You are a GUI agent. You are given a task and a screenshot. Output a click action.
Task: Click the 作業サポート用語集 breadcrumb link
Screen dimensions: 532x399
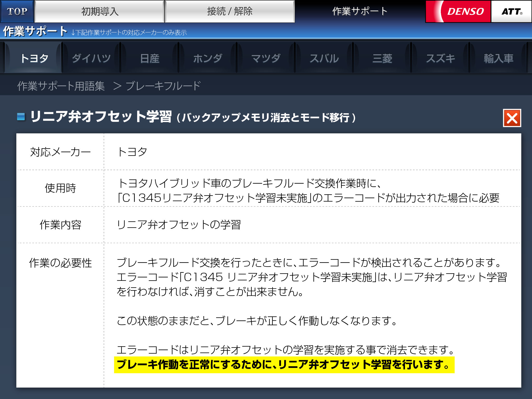[61, 86]
